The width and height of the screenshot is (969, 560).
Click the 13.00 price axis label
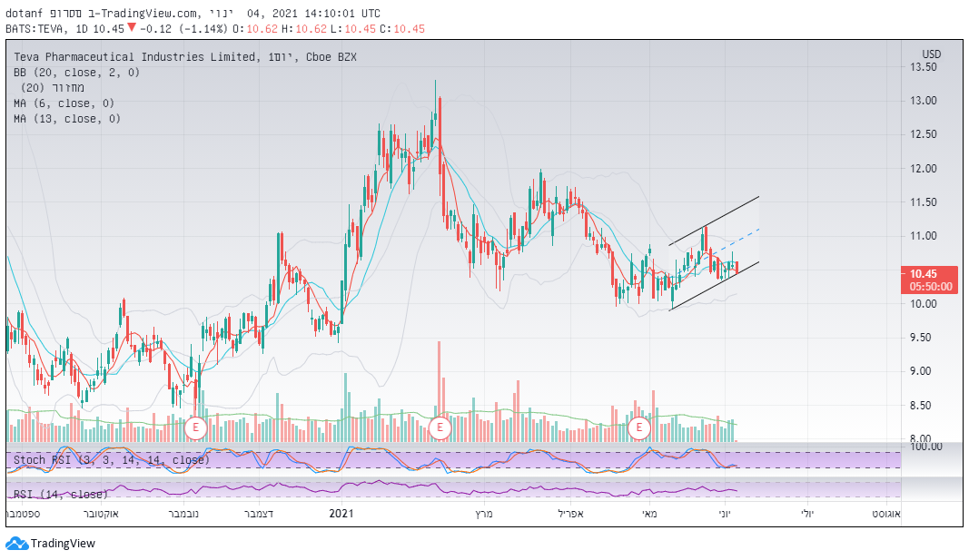coord(924,101)
